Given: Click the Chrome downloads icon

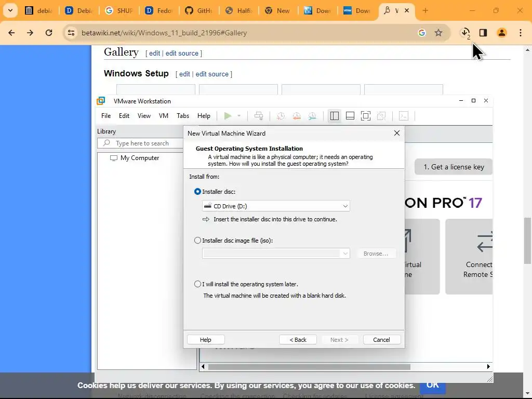Looking at the screenshot, I should (x=465, y=33).
